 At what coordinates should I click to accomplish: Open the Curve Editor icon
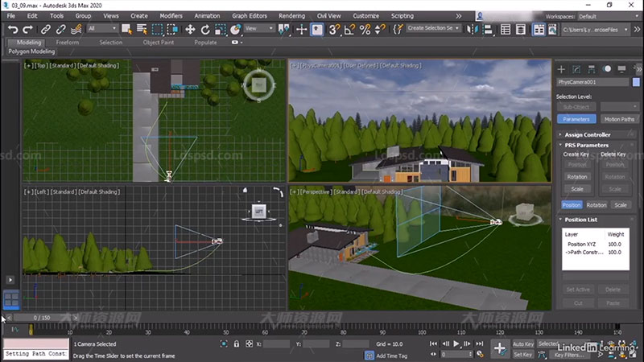[552, 29]
